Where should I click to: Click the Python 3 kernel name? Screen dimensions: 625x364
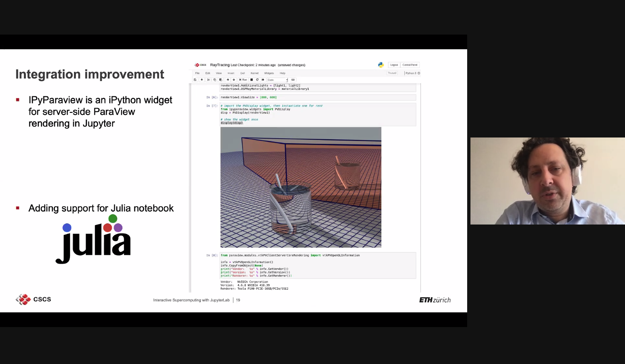coord(411,73)
